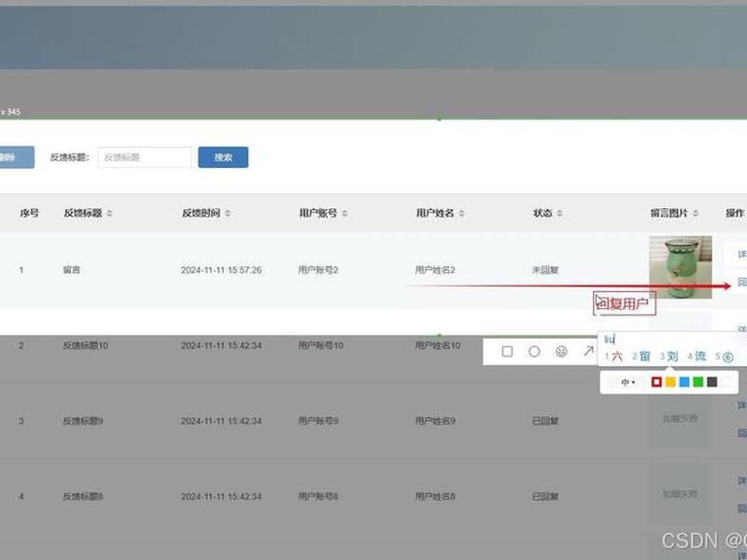The width and height of the screenshot is (747, 560).
Task: Select the 用户账号9 cell
Action: click(318, 421)
